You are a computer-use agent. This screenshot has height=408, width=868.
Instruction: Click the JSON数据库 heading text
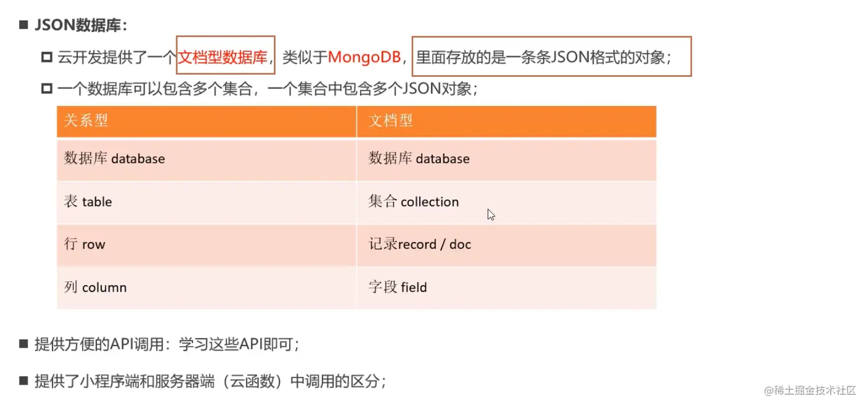point(80,25)
